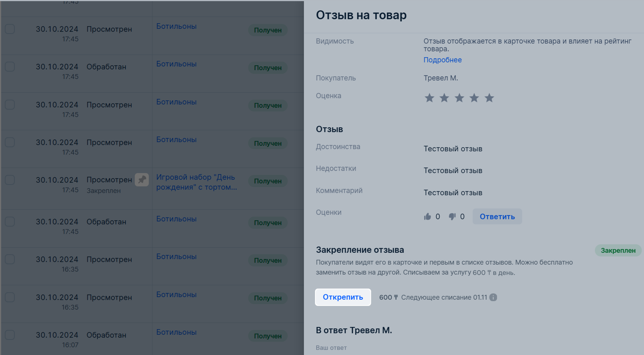Click the third rating star
Image resolution: width=644 pixels, height=355 pixels.
tap(459, 98)
